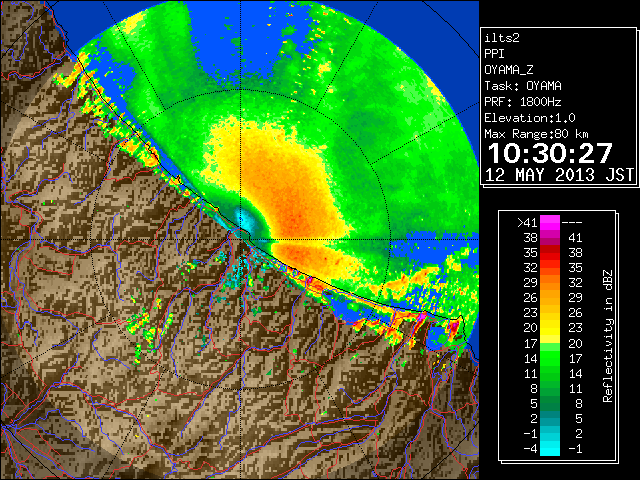Image resolution: width=640 pixels, height=480 pixels.
Task: Select the 'Task: OYAMA' line
Action: coord(523,86)
